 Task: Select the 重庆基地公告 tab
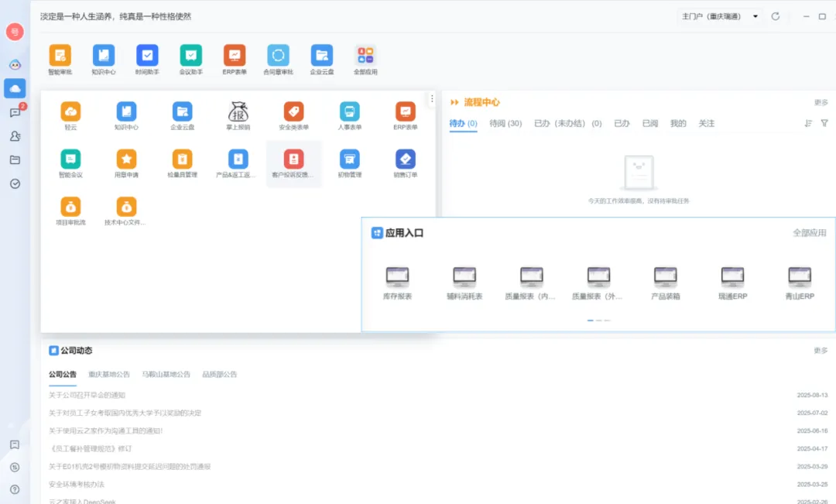click(109, 375)
